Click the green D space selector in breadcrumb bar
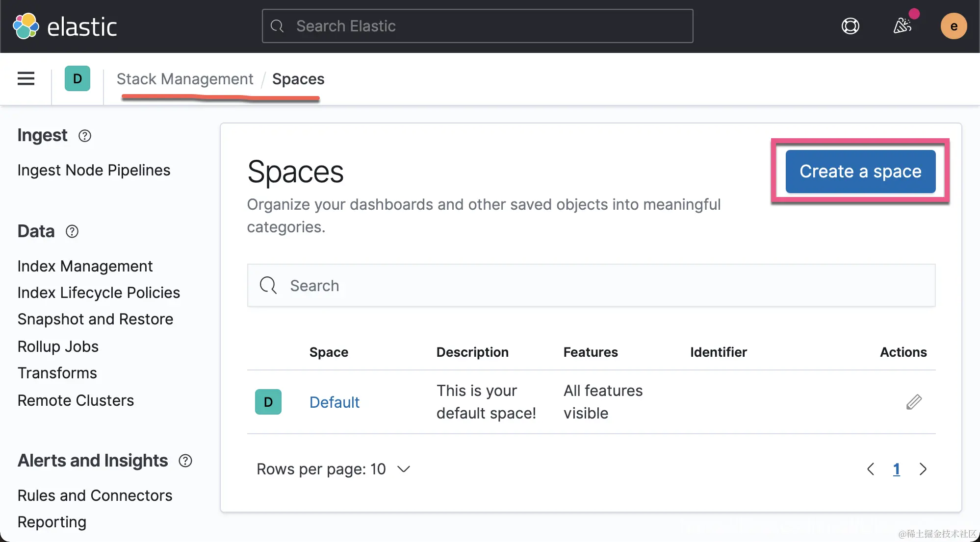This screenshot has width=980, height=542. [x=77, y=78]
